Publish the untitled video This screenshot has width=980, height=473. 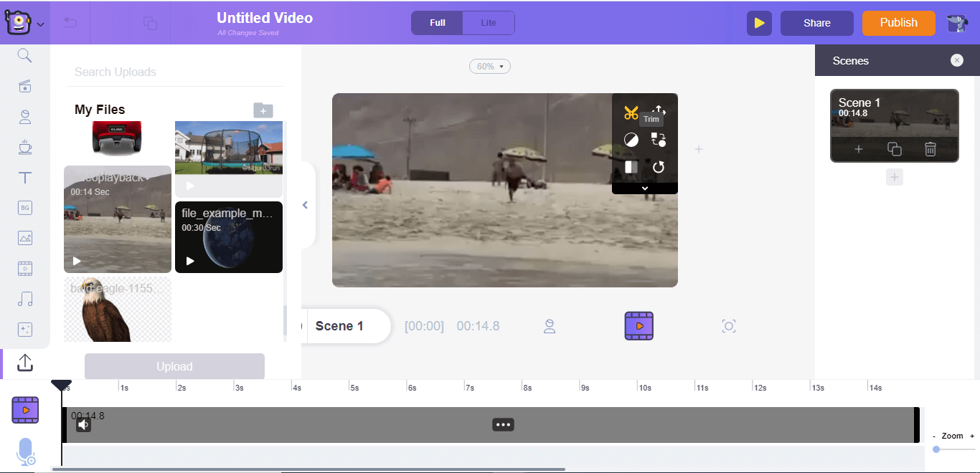point(898,22)
